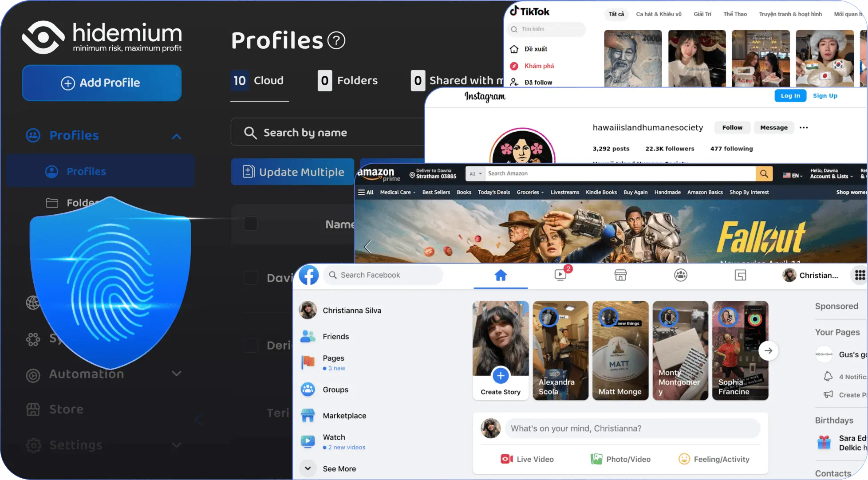Open the TikTok Đã follow item
Viewport: 868px width, 480px height.
(x=531, y=82)
